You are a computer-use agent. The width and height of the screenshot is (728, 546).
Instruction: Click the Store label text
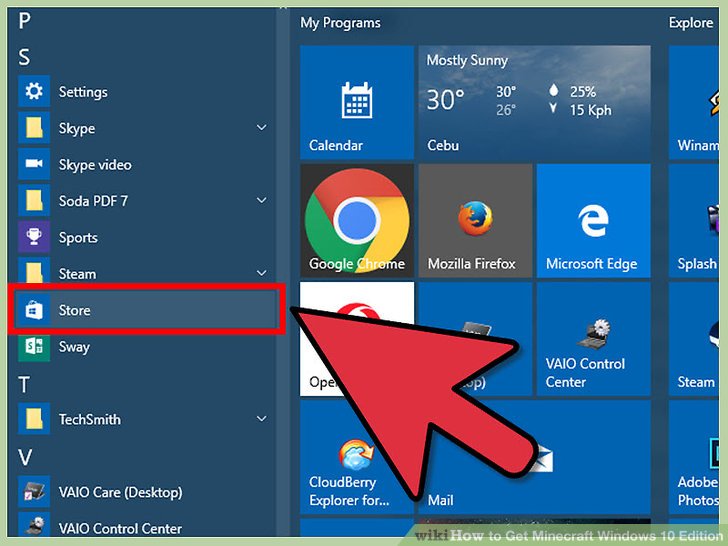74,310
